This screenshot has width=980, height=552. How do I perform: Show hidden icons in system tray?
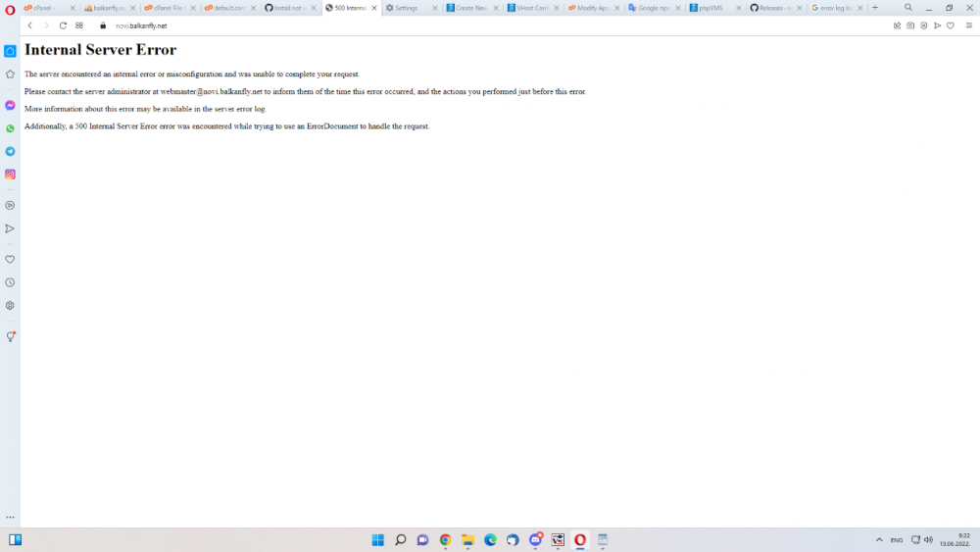[x=878, y=540]
